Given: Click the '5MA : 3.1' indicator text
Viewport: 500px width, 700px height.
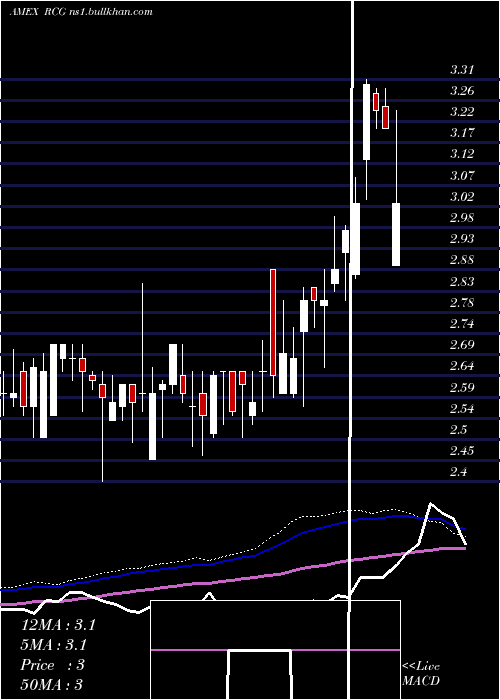Looking at the screenshot, I should pos(54,645).
